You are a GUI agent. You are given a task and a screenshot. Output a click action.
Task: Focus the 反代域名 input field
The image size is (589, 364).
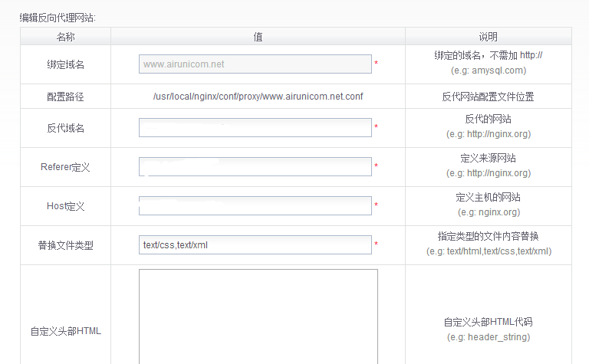pos(255,128)
